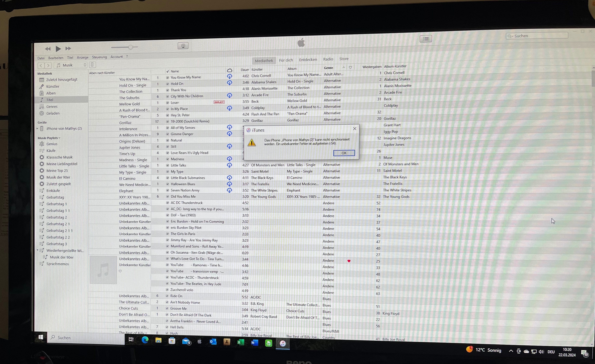Open AirPlay output icon
Viewport: 595px width, 364px height.
[183, 46]
